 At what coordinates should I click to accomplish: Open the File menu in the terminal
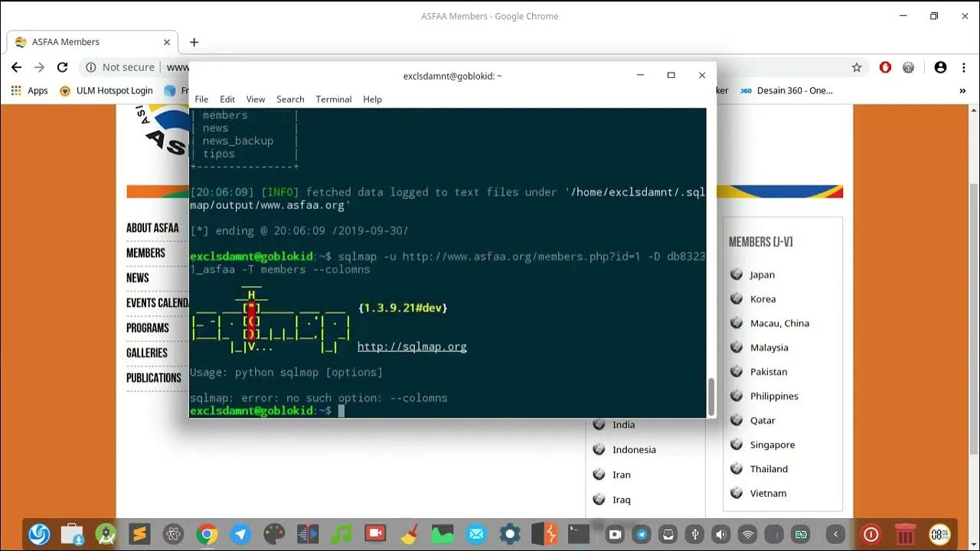click(201, 99)
